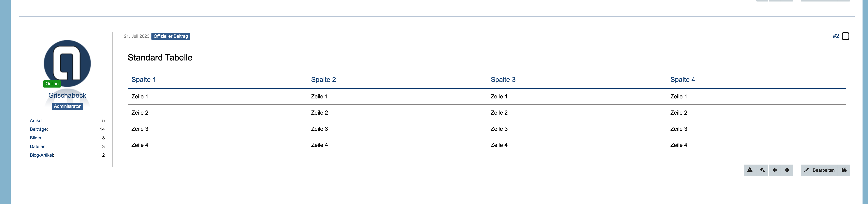Screen dimensions: 868x204
Task: Open the Dateien stats link
Action: pyautogui.click(x=38, y=147)
